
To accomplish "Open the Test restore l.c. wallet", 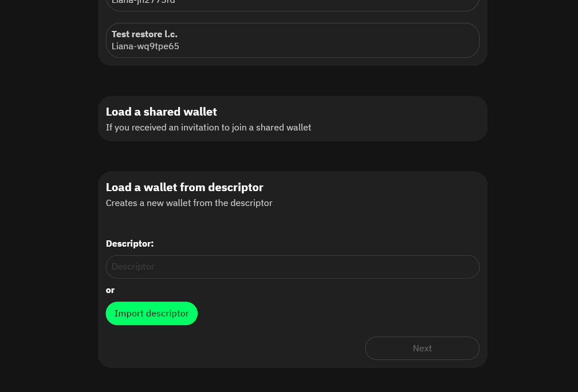I will [292, 40].
